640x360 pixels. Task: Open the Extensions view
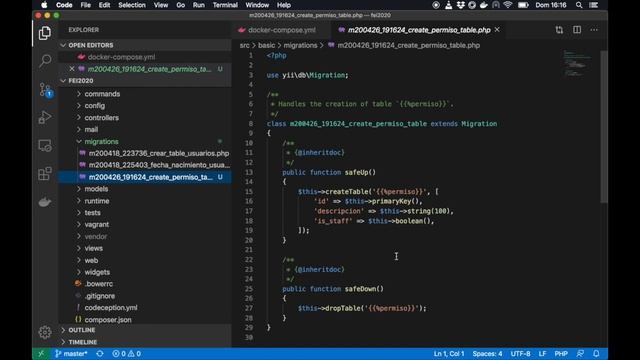point(45,173)
